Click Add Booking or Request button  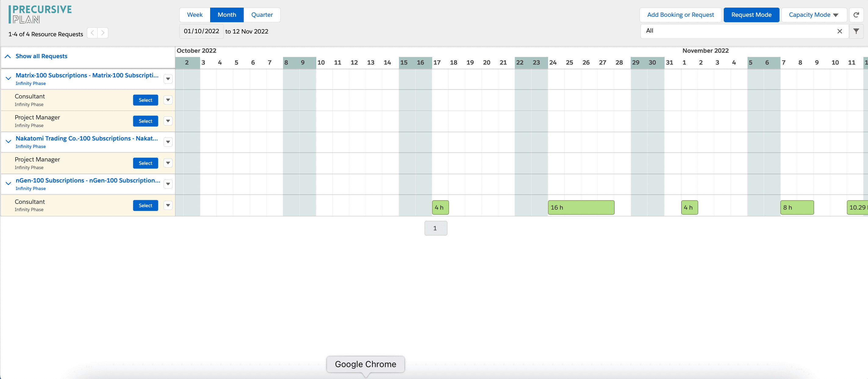click(x=680, y=15)
